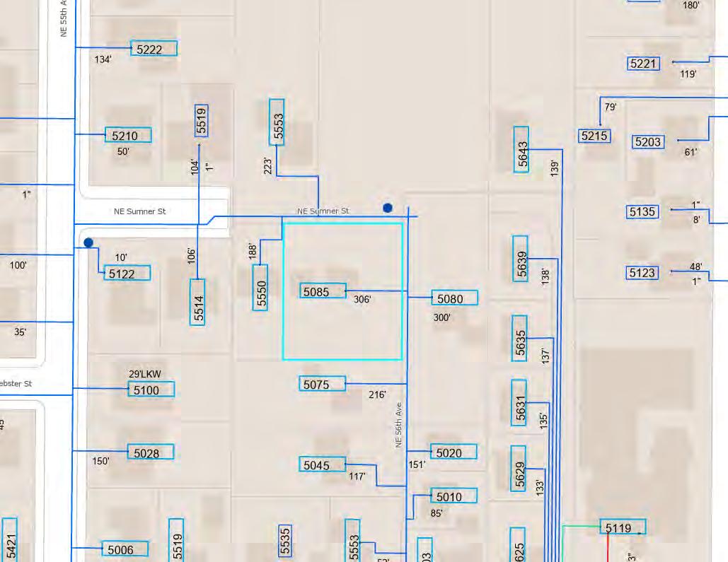Click the 139' length label by 5643
The height and width of the screenshot is (562, 728).
(555, 168)
